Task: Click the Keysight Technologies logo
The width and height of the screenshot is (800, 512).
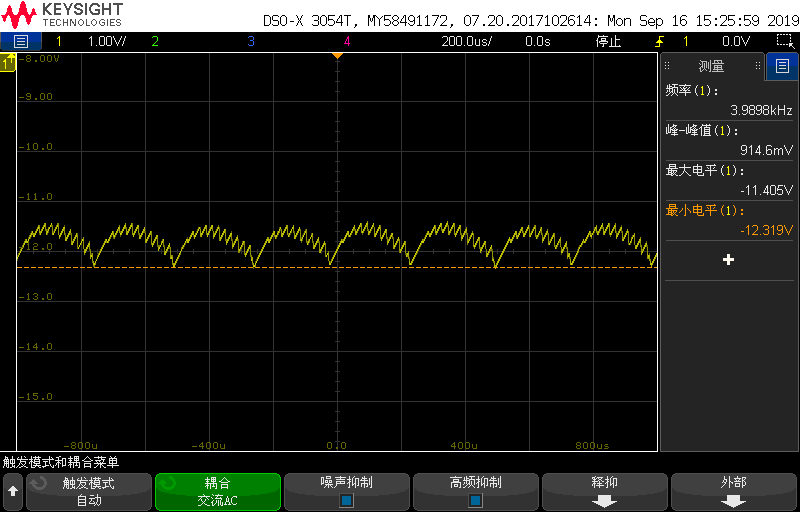Action: [x=62, y=15]
